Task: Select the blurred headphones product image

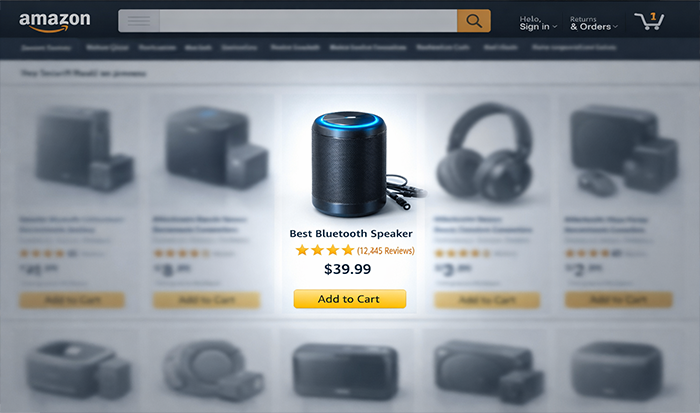Action: coord(485,153)
